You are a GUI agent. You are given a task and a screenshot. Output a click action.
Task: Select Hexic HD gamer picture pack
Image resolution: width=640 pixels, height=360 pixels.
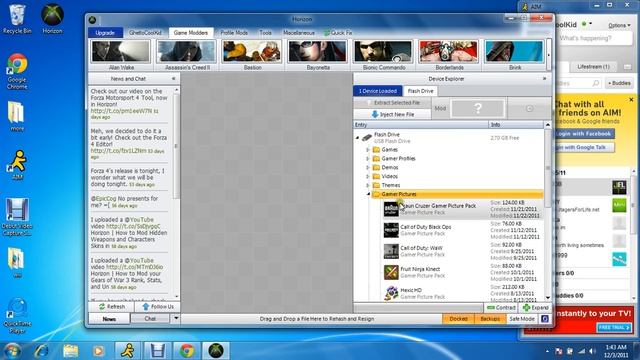click(462, 293)
